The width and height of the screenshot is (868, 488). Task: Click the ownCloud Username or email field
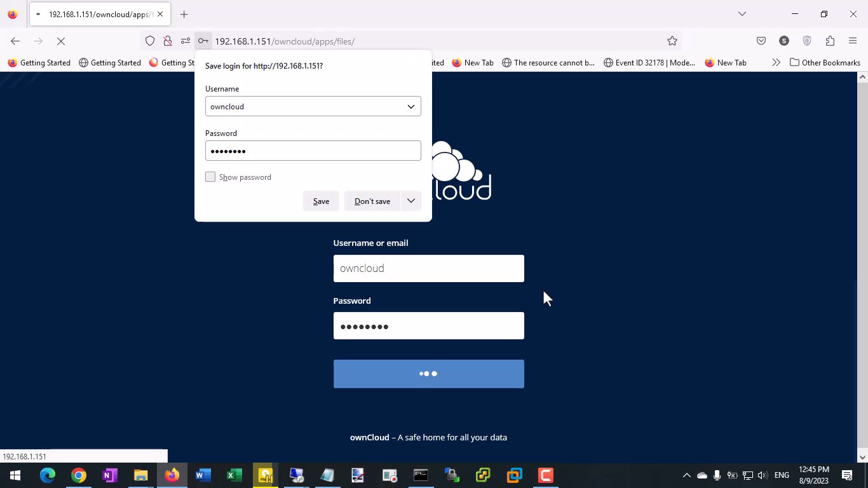[x=429, y=268]
